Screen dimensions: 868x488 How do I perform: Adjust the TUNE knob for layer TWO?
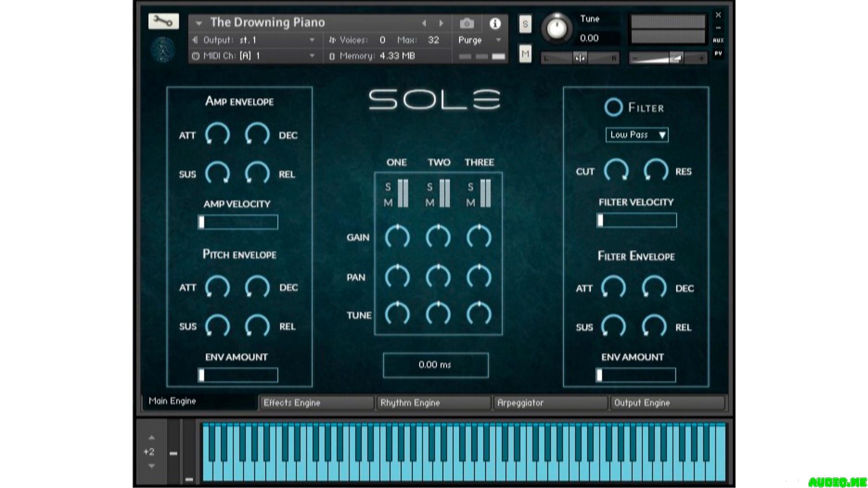438,314
